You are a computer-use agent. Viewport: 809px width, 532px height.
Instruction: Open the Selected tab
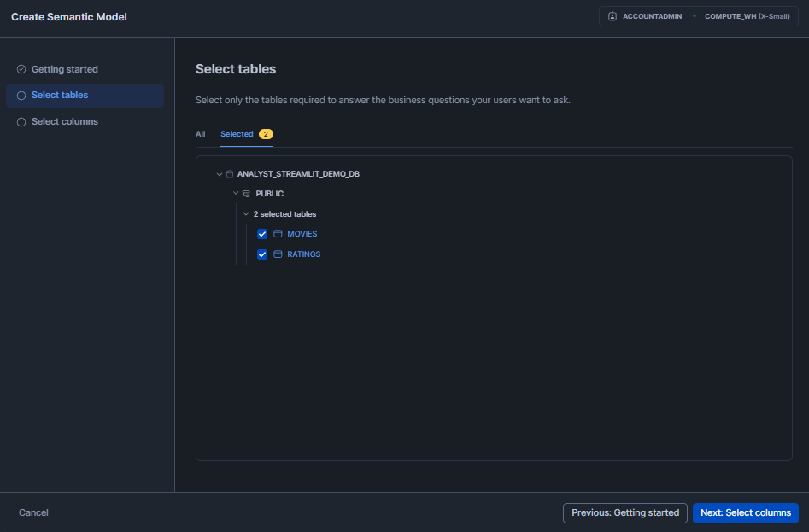pos(236,134)
